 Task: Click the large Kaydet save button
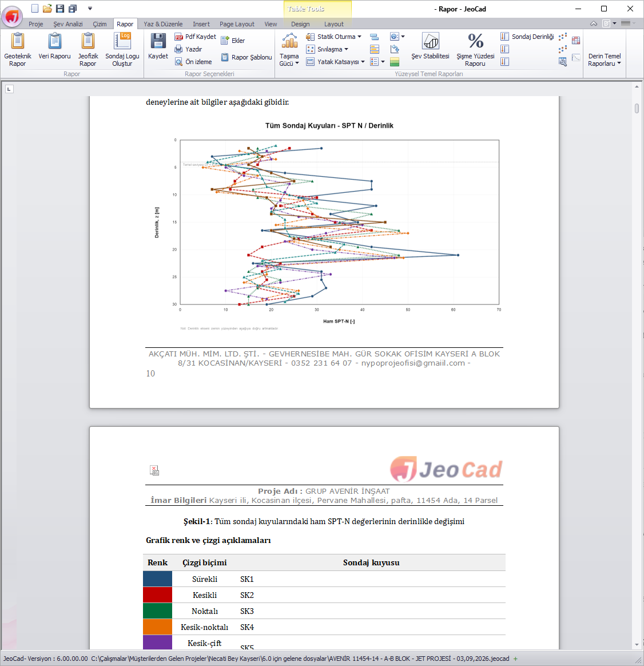point(158,46)
